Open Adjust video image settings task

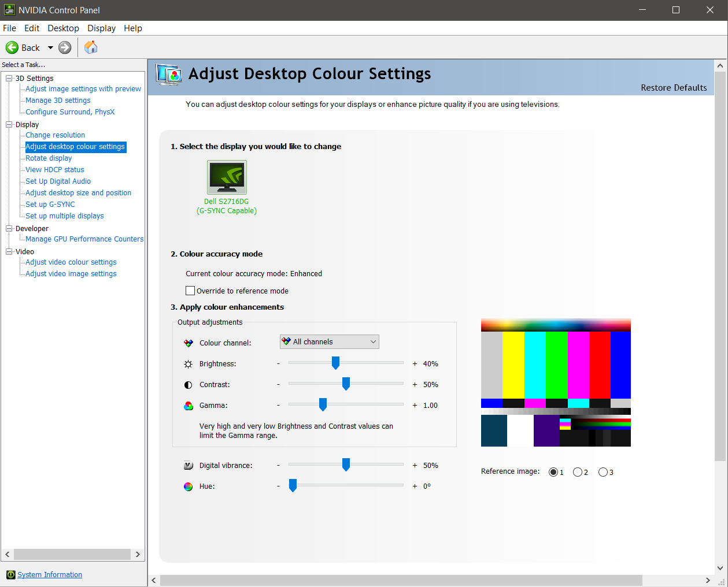pos(71,274)
